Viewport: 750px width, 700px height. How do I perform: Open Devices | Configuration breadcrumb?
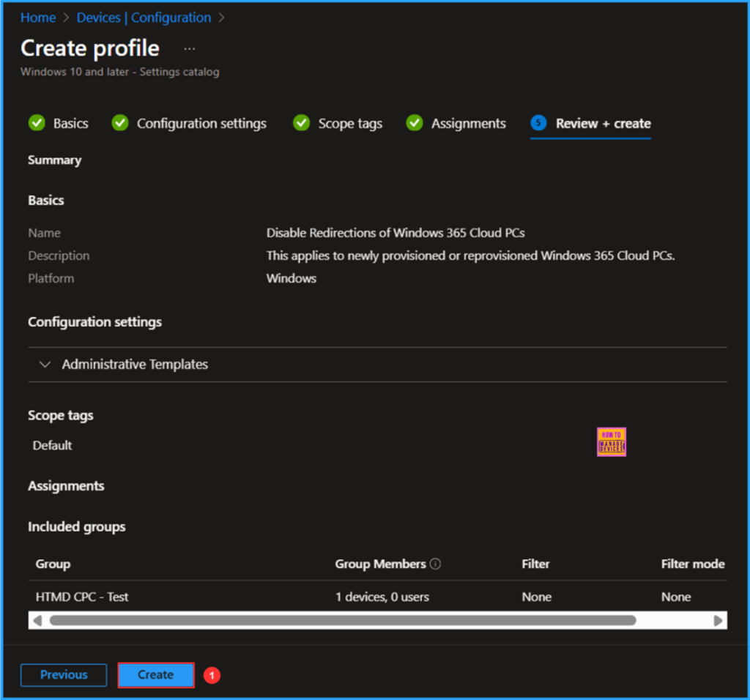click(144, 18)
